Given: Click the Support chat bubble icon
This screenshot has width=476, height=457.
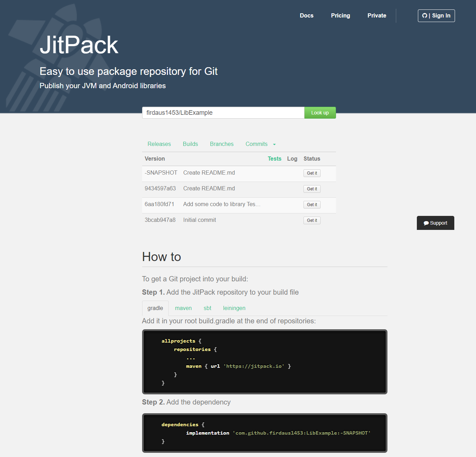Looking at the screenshot, I should 426,223.
